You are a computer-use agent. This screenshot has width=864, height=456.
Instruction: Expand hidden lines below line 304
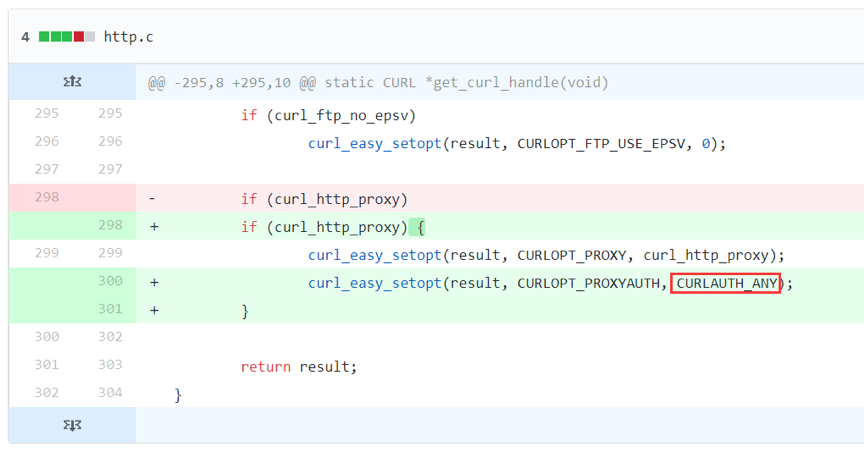[x=72, y=425]
